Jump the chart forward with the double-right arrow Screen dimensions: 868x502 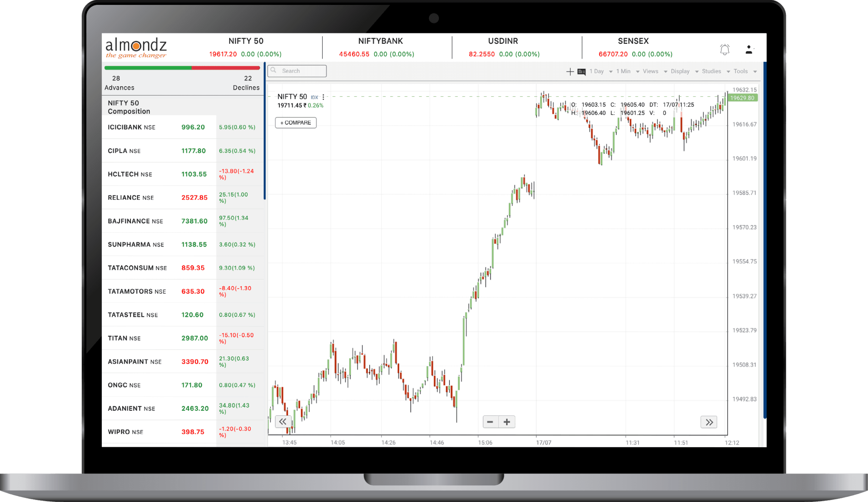tap(709, 422)
